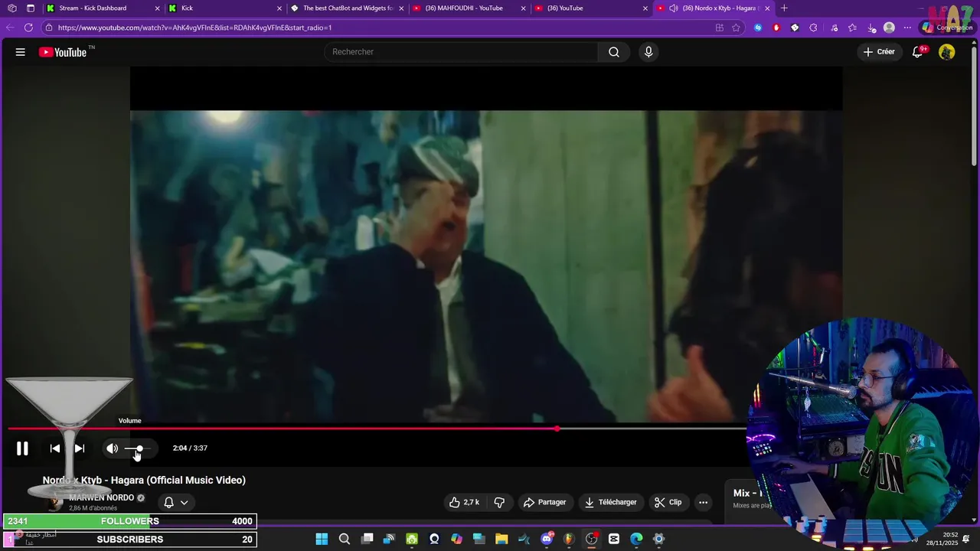Click the red video progress bar scrubber
The height and width of the screenshot is (551, 980).
tap(557, 429)
